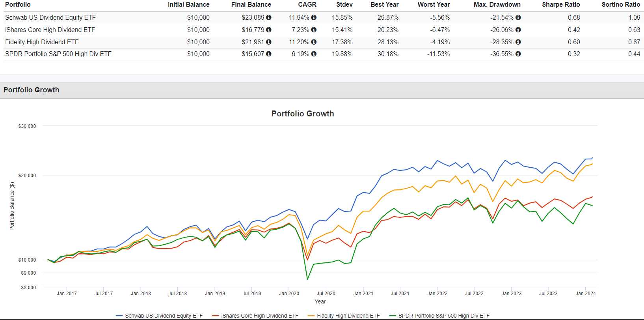Click Fidelity High Dividend ETF table row name

[42, 42]
